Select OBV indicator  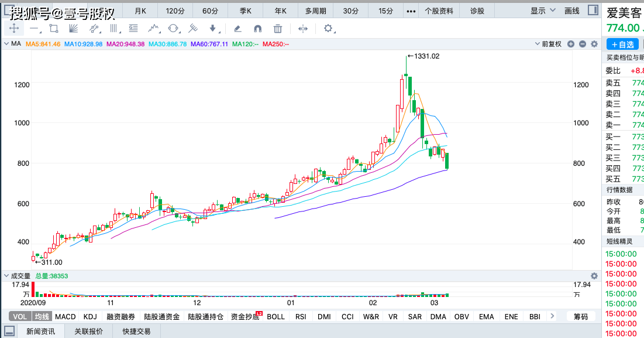coord(462,316)
